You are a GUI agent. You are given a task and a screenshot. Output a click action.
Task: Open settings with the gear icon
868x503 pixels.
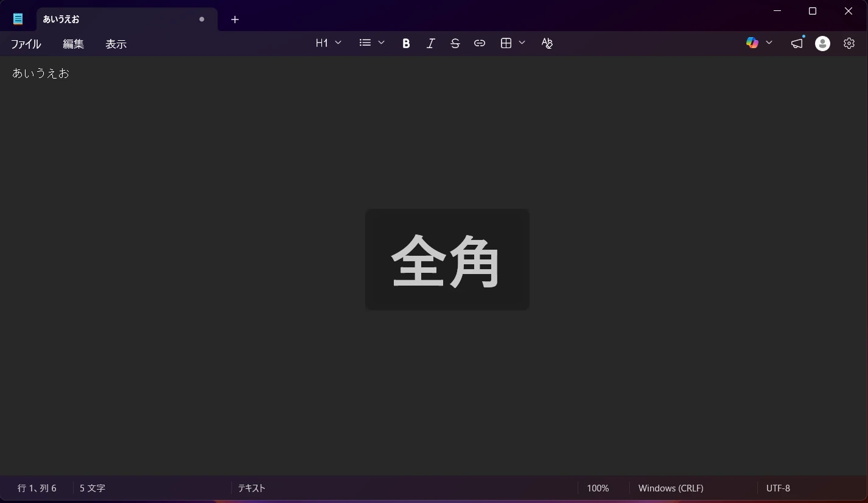coord(849,43)
